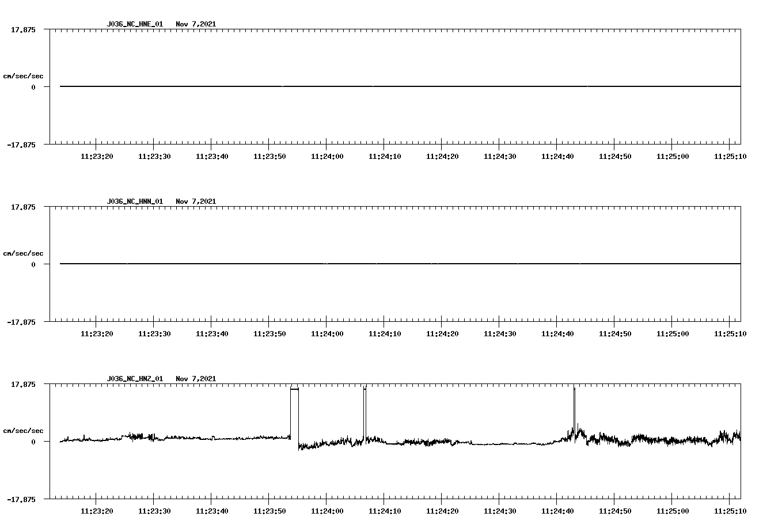Click the cm/sec/sec unit label of the HNN plot
Screen dimensions: 782x532
point(23,253)
